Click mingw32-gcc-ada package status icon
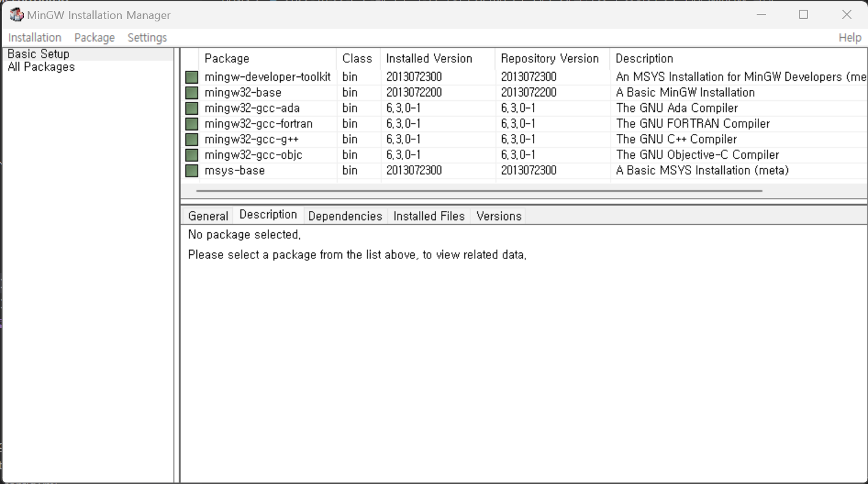 point(191,108)
